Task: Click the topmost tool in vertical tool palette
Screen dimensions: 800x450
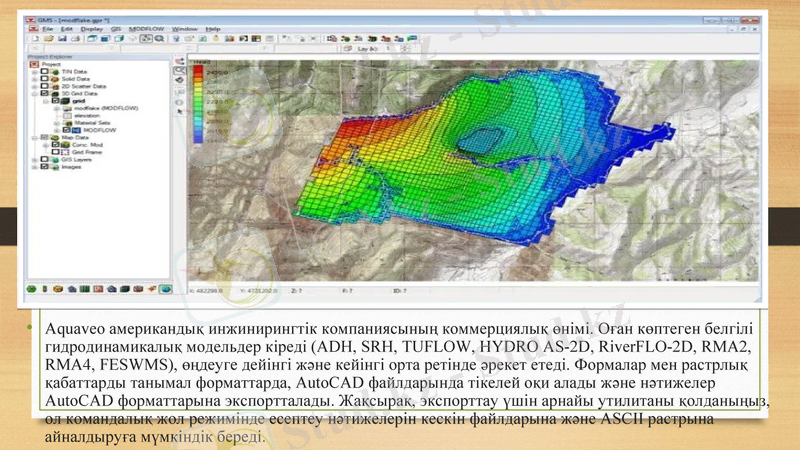Action: [180, 61]
